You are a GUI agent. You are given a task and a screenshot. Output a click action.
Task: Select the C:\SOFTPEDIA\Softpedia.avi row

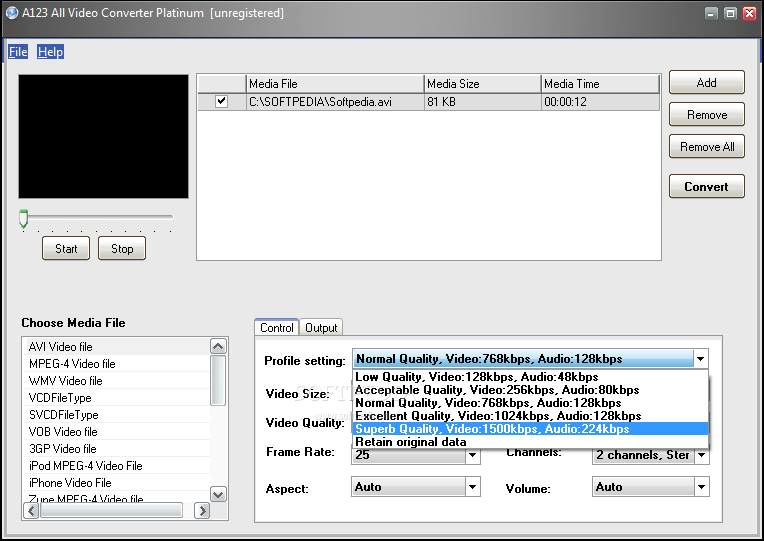pyautogui.click(x=429, y=102)
